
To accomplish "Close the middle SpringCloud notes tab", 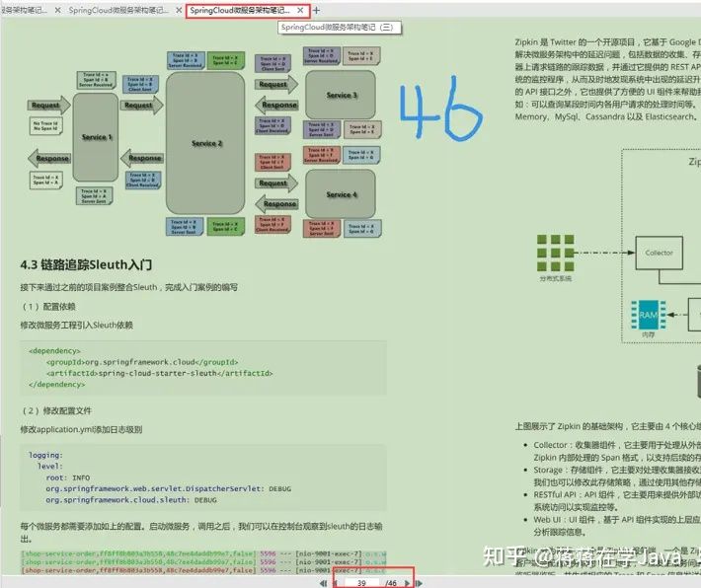I will pos(179,10).
